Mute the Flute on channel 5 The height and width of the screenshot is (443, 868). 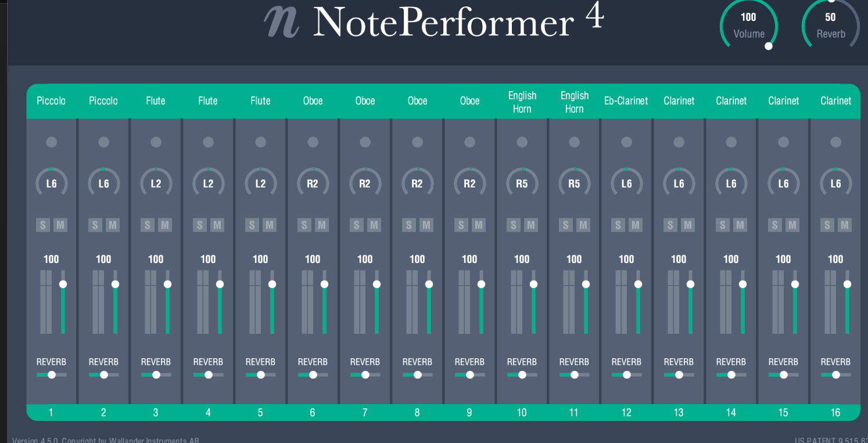click(270, 225)
